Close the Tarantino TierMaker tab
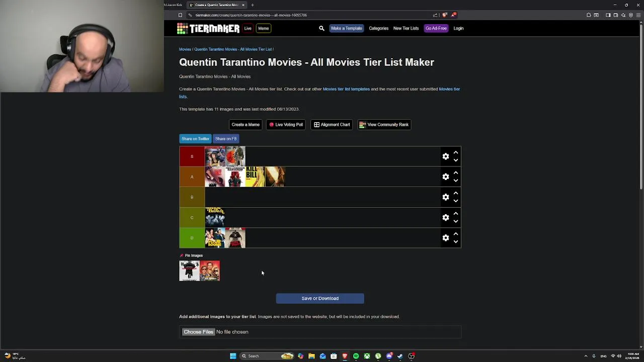 [x=243, y=5]
